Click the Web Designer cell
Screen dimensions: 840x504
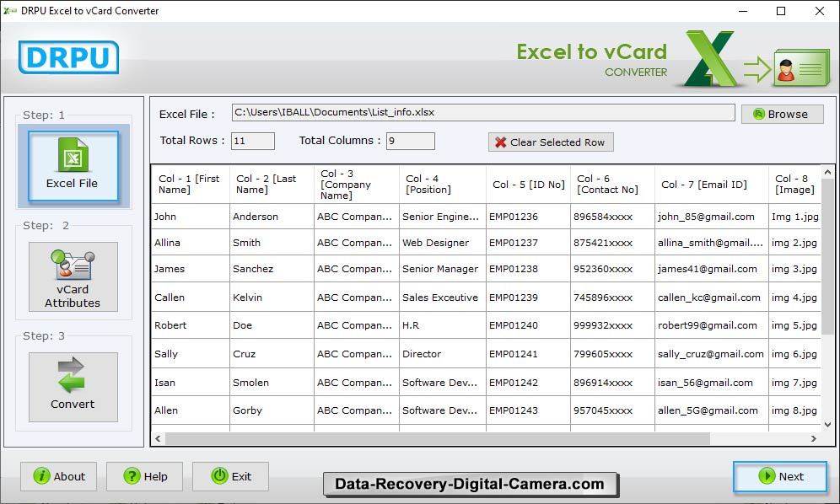(443, 243)
